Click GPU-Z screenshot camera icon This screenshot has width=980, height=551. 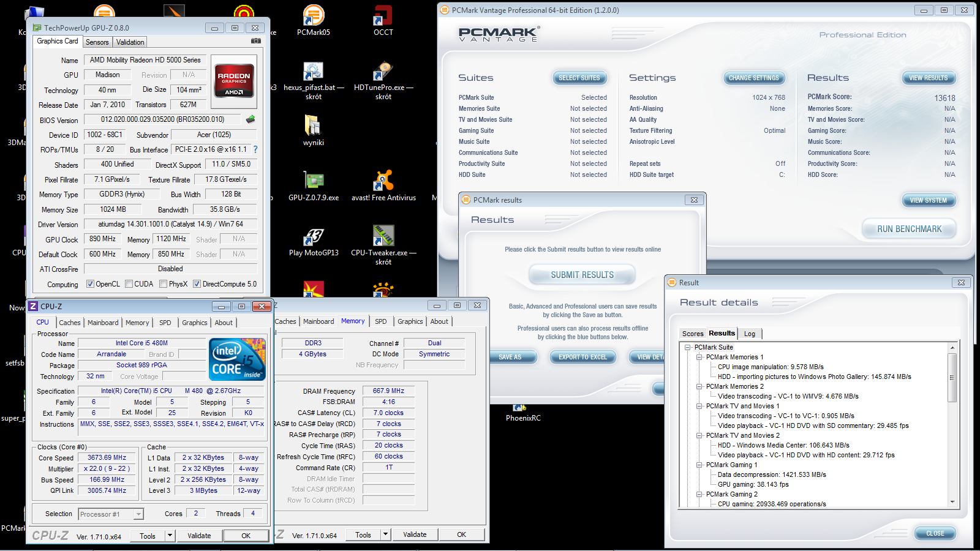click(x=256, y=41)
